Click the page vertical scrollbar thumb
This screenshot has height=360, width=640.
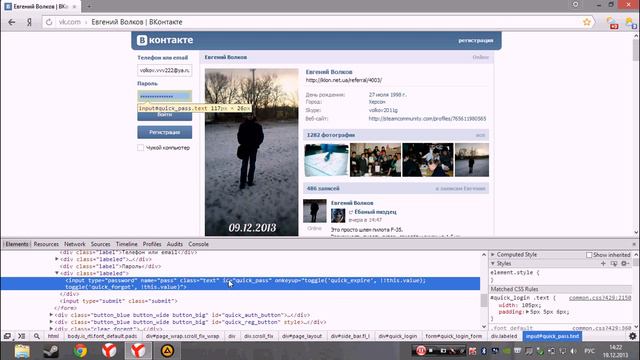[636, 50]
